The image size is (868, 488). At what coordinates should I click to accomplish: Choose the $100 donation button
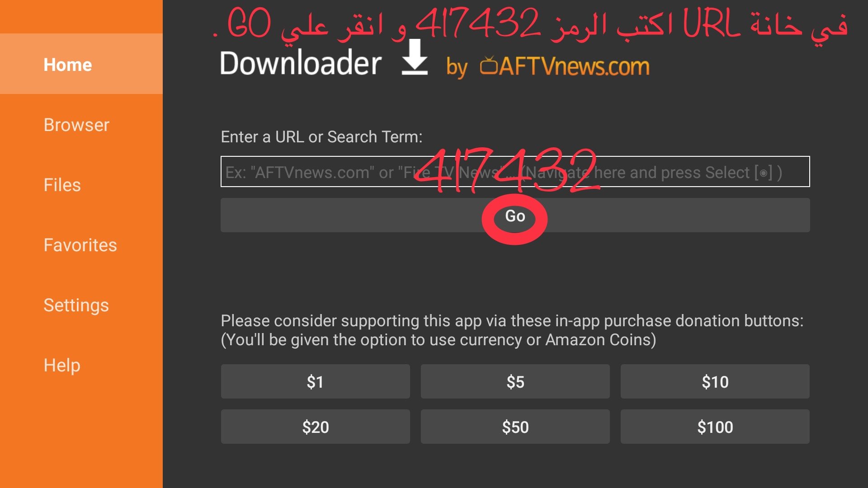click(715, 427)
